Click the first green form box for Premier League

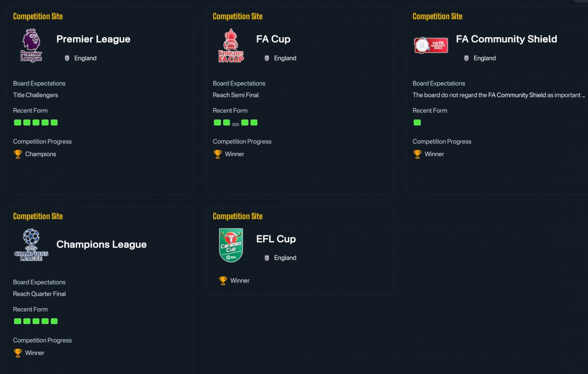[17, 122]
